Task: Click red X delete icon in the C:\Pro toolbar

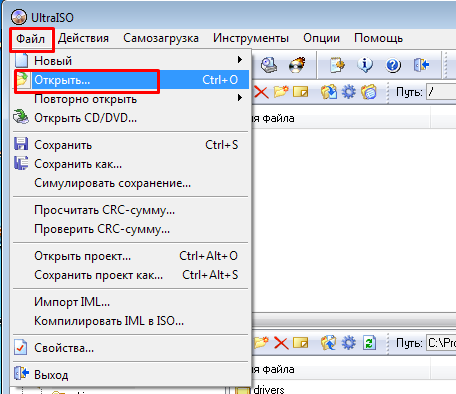Action: (281, 343)
